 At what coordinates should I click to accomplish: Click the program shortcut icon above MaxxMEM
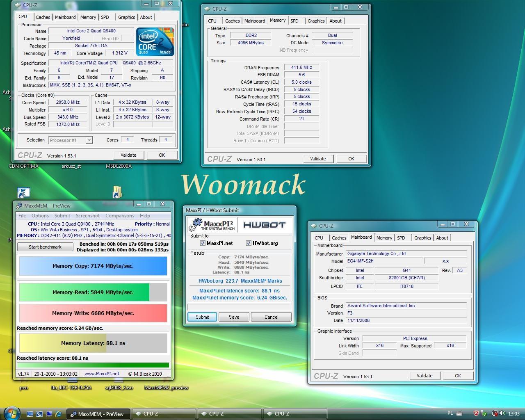24,192
